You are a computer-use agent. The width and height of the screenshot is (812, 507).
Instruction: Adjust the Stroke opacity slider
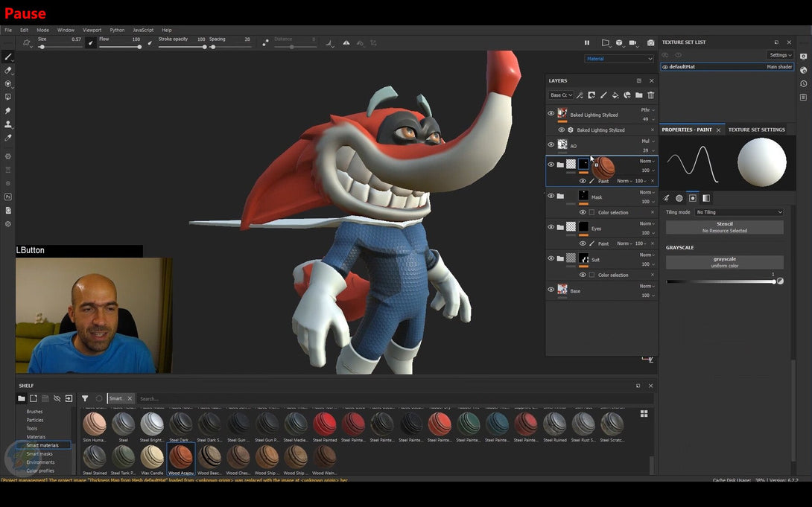point(183,47)
